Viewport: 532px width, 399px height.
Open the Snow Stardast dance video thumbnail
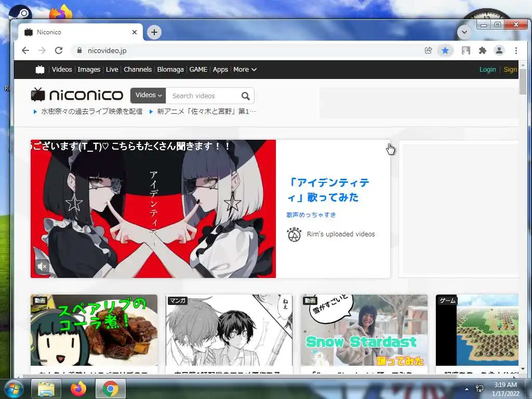click(x=364, y=330)
